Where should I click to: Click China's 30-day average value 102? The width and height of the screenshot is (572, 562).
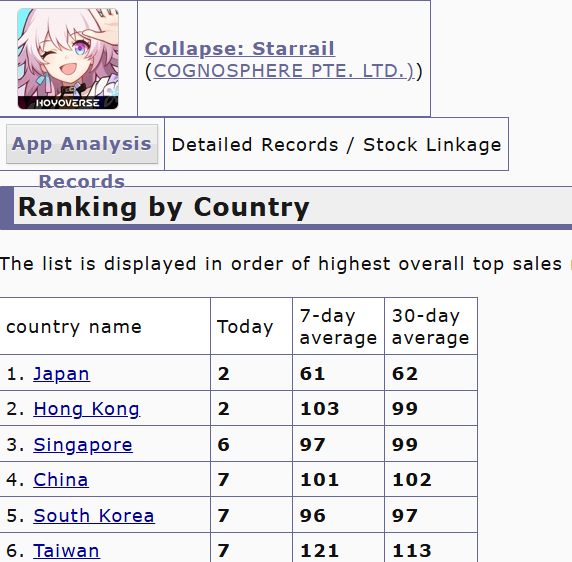coord(411,480)
